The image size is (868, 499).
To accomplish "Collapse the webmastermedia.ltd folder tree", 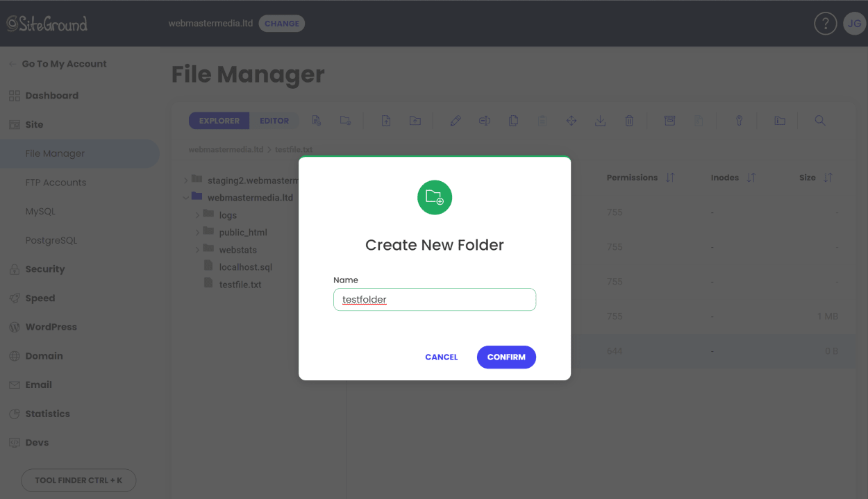I will [186, 198].
